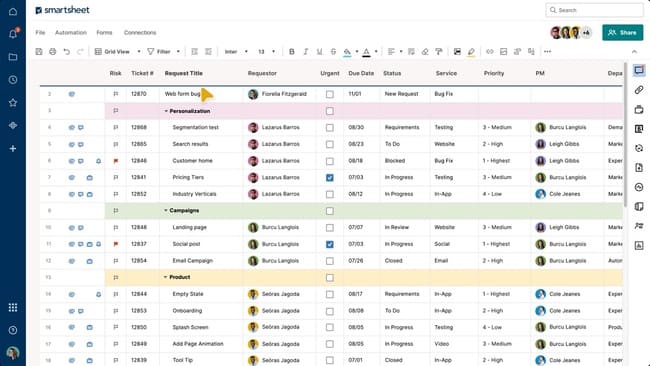Viewport: 650px width, 366px height.
Task: Open the Forms menu
Action: pos(104,32)
